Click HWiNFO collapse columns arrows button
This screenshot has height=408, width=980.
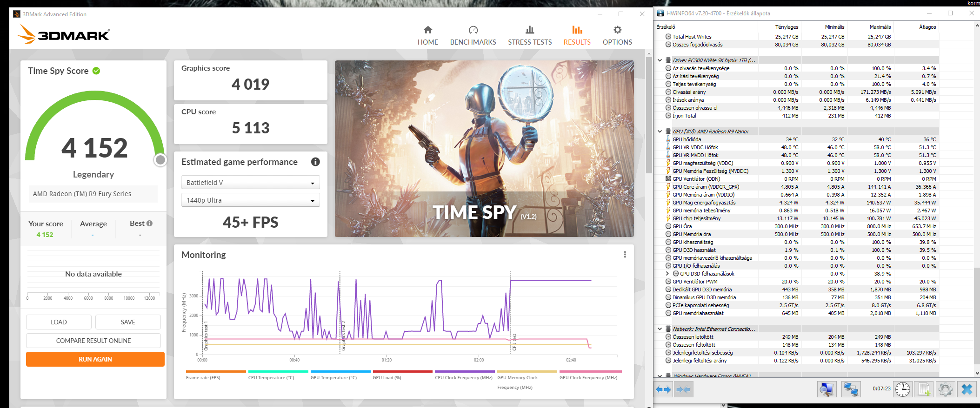683,389
